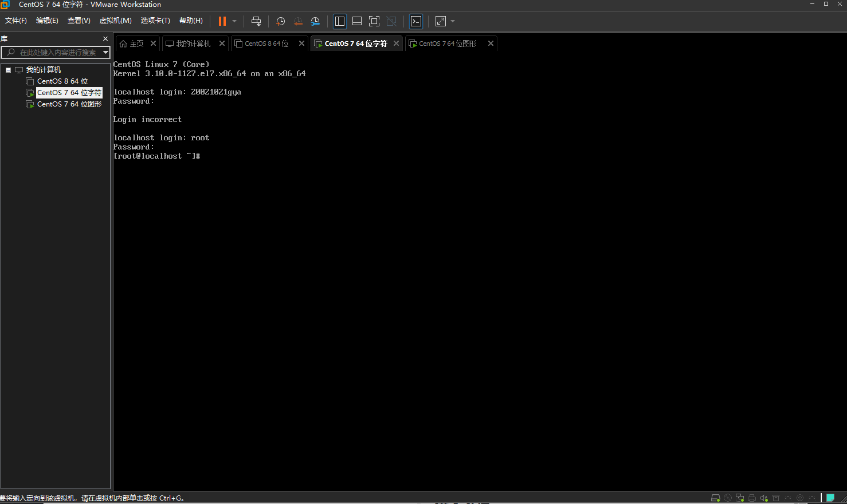The height and width of the screenshot is (504, 847).
Task: Open the 虚拟机(M) menu
Action: [x=116, y=21]
